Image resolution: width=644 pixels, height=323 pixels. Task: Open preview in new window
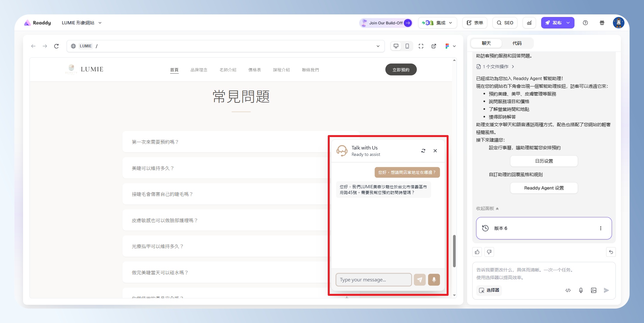(434, 46)
